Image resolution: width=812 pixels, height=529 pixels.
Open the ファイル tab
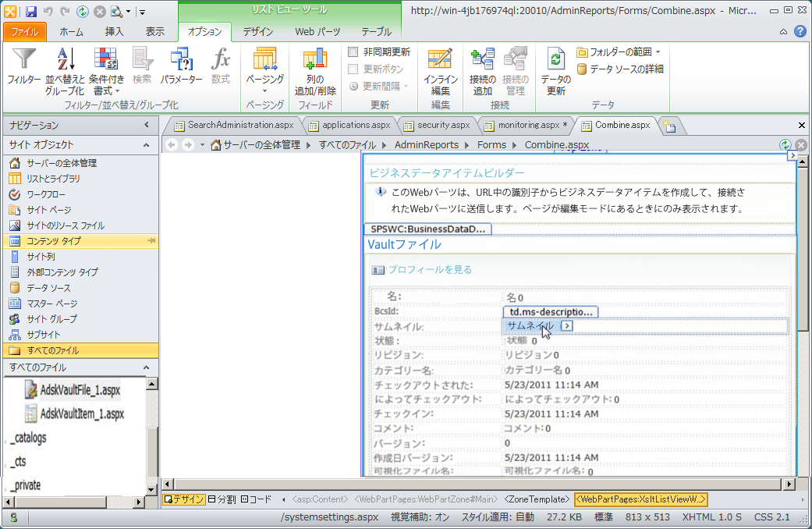[x=25, y=32]
